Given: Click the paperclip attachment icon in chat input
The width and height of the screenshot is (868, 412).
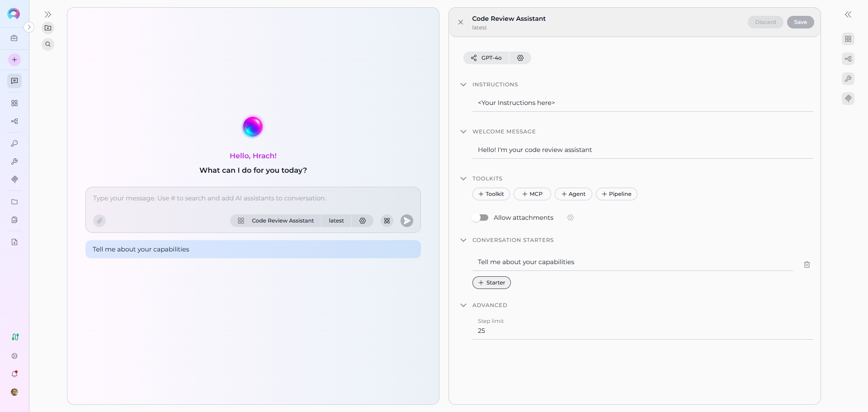Looking at the screenshot, I should click(99, 221).
